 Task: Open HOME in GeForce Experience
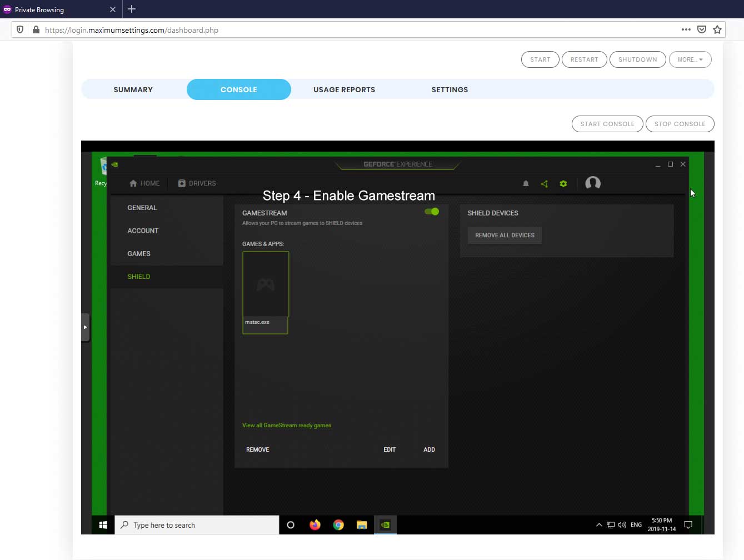(144, 183)
